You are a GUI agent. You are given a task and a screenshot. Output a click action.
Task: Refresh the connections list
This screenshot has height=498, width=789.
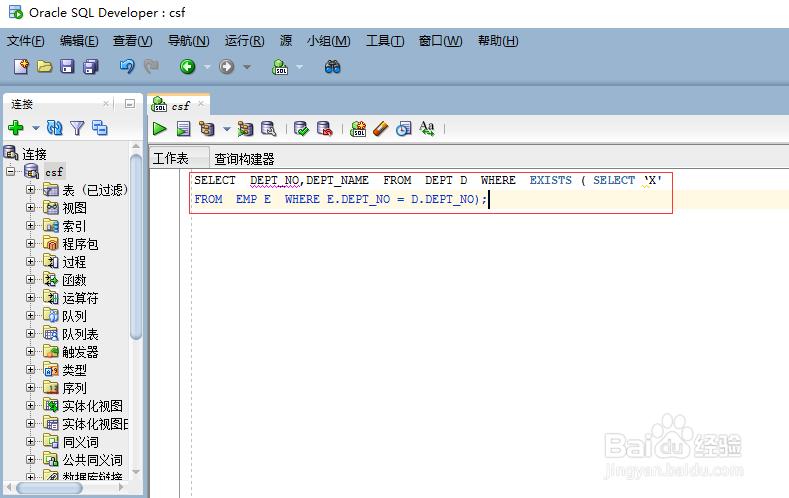[x=54, y=128]
